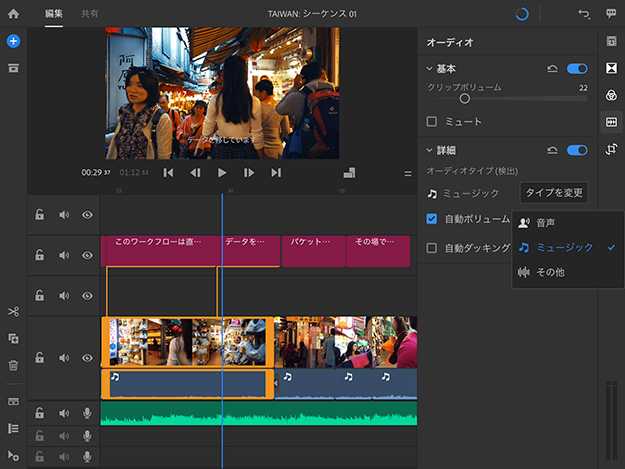Uncheck the 自動ボリューム checkbox
Screen dimensions: 625x469
pos(432,219)
